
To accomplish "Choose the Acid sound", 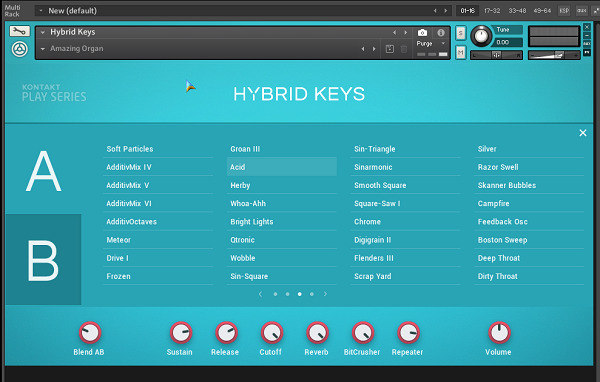I will pyautogui.click(x=282, y=167).
